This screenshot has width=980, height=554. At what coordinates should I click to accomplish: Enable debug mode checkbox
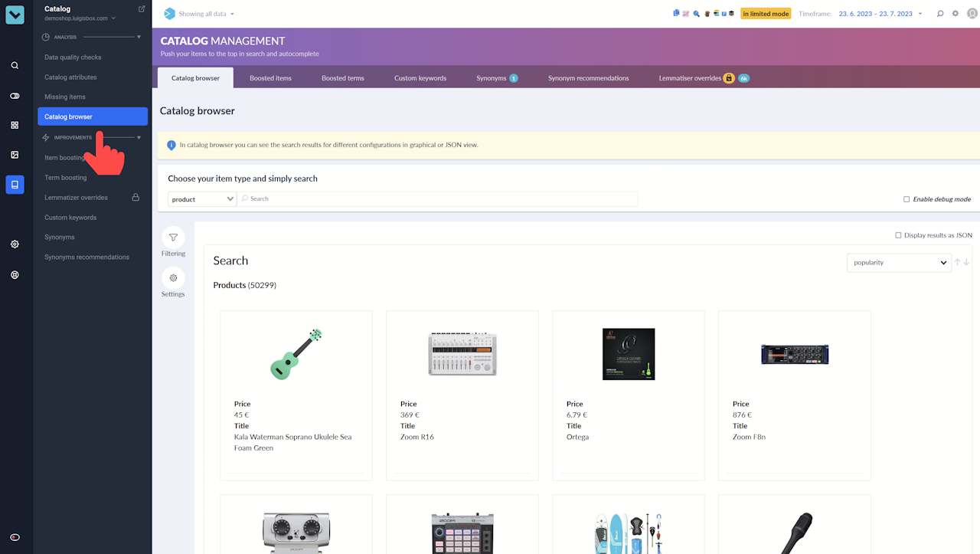[906, 199]
